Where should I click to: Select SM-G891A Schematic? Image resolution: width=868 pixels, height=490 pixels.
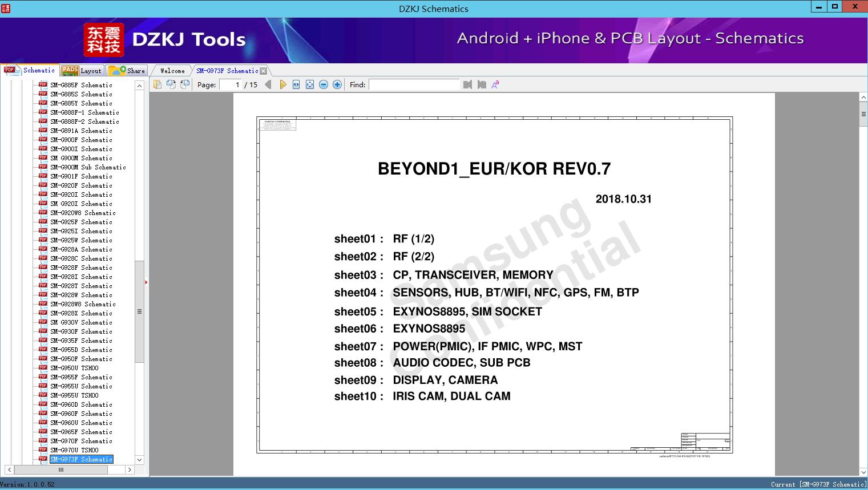point(81,131)
